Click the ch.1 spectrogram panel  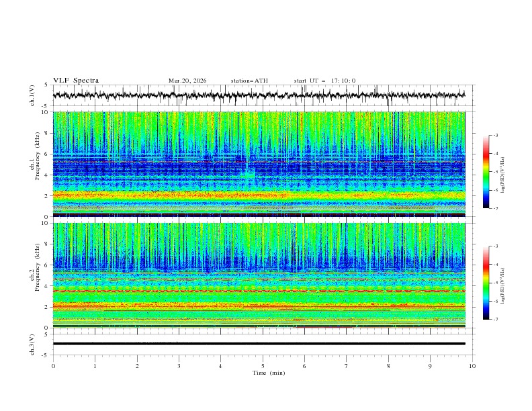pyautogui.click(x=262, y=165)
